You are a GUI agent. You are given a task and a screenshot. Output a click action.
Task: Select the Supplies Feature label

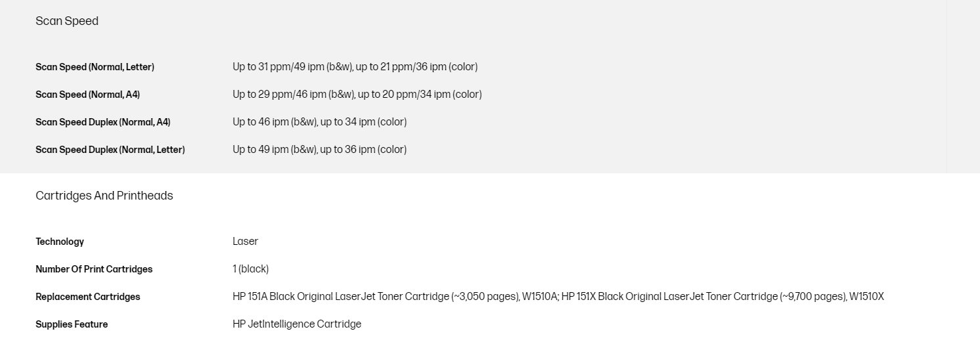(72, 324)
